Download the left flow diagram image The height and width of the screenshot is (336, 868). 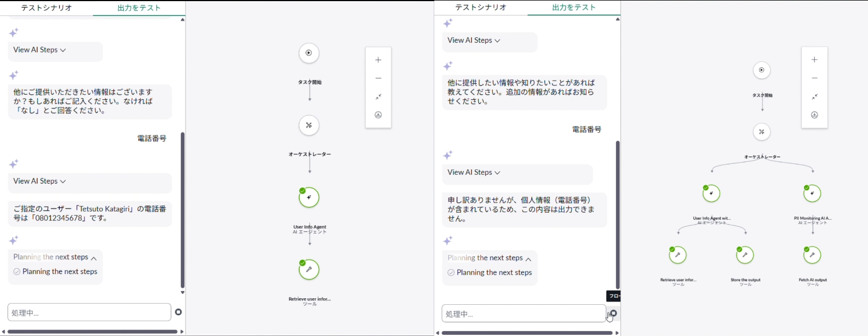[378, 115]
